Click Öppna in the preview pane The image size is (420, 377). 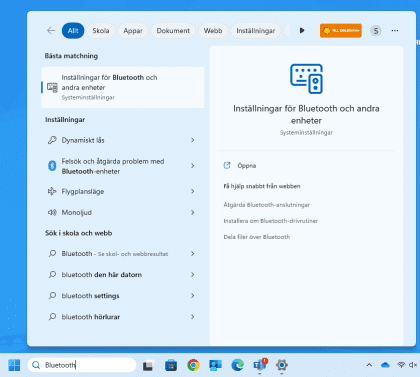pos(247,166)
